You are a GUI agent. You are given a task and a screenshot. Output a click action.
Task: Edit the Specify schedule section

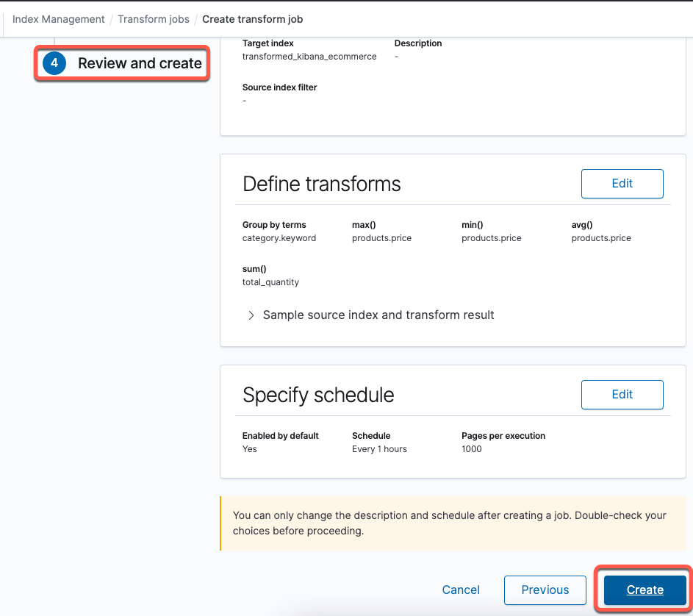(622, 395)
